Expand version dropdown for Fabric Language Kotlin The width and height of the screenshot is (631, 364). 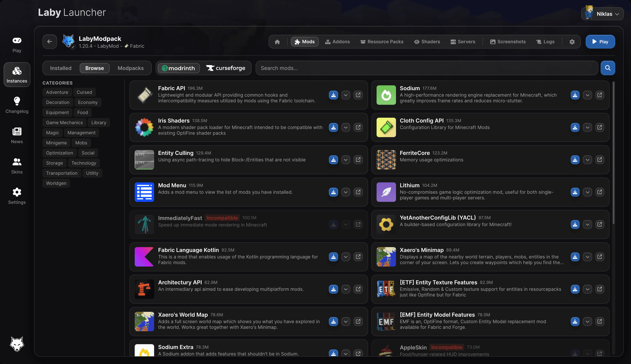[x=346, y=257]
